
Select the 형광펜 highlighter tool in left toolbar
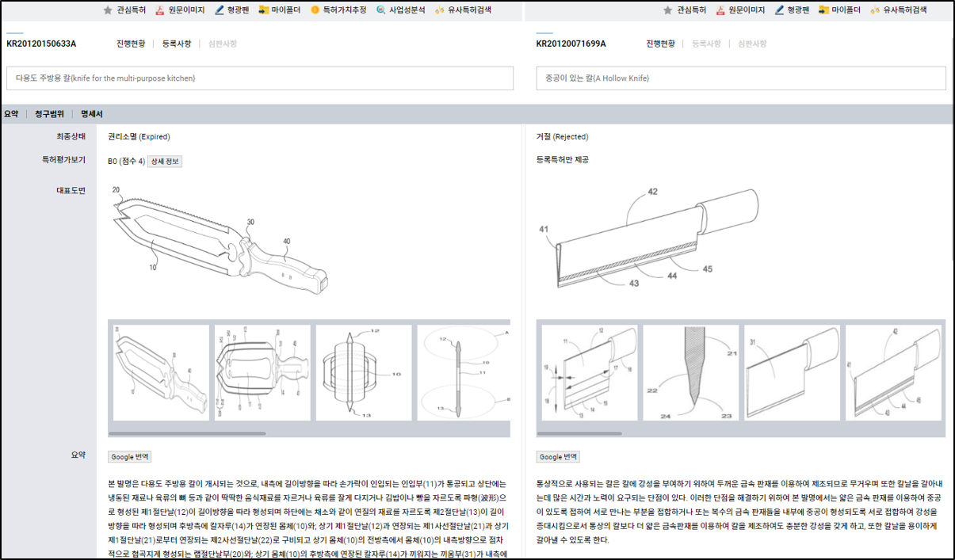220,10
